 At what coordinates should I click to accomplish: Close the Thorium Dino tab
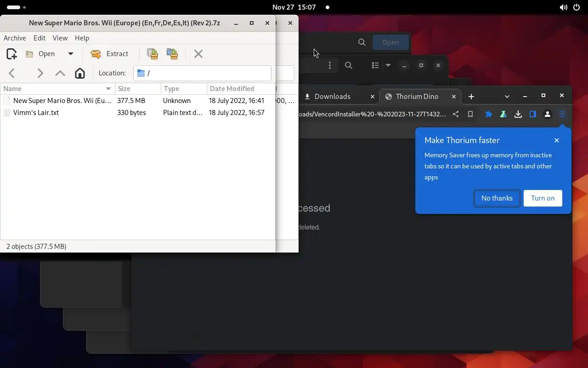[454, 97]
